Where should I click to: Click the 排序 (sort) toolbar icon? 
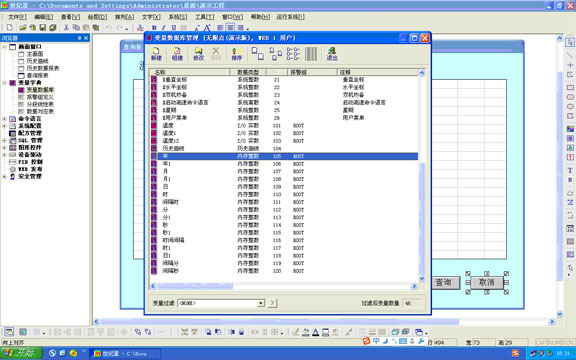point(237,54)
